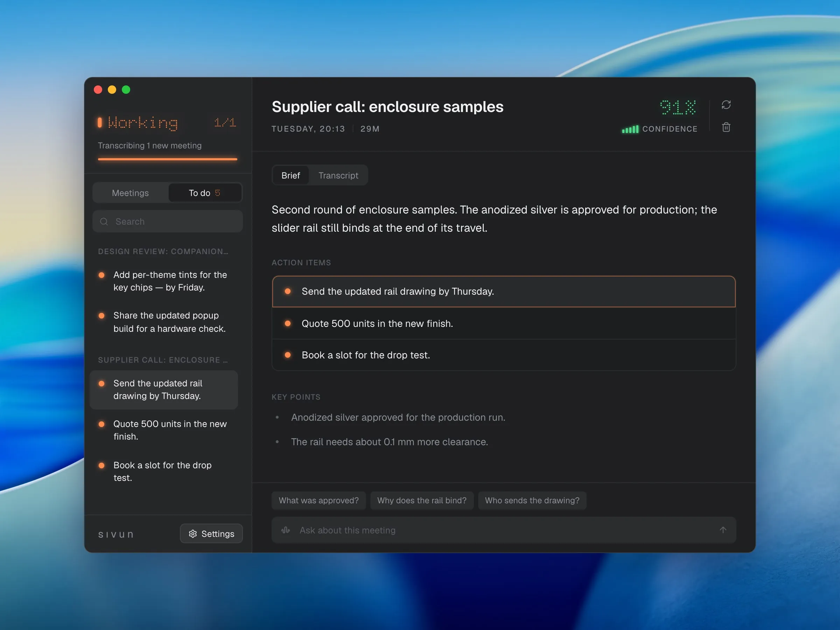Choose 'Why does the rail bind?' suggestion
The height and width of the screenshot is (630, 840).
(421, 500)
